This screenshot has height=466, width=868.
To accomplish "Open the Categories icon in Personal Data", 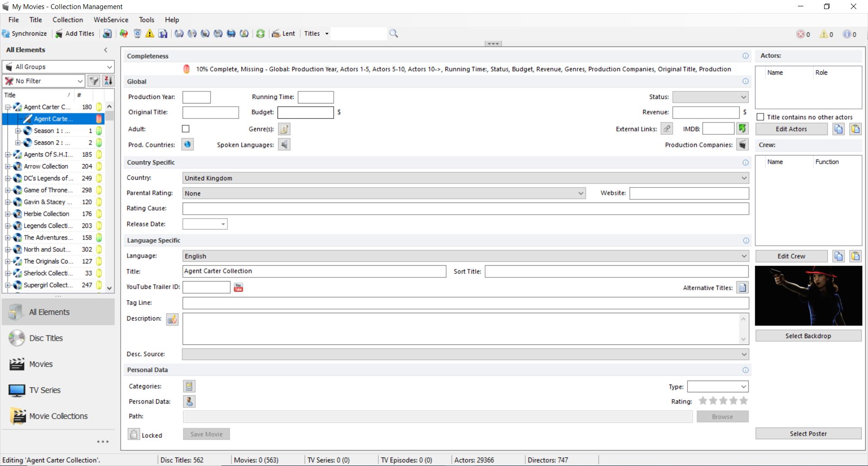I will click(189, 386).
